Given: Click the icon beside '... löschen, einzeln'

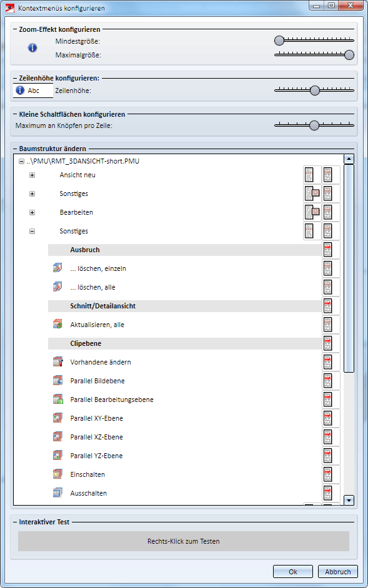Looking at the screenshot, I should pos(57,268).
